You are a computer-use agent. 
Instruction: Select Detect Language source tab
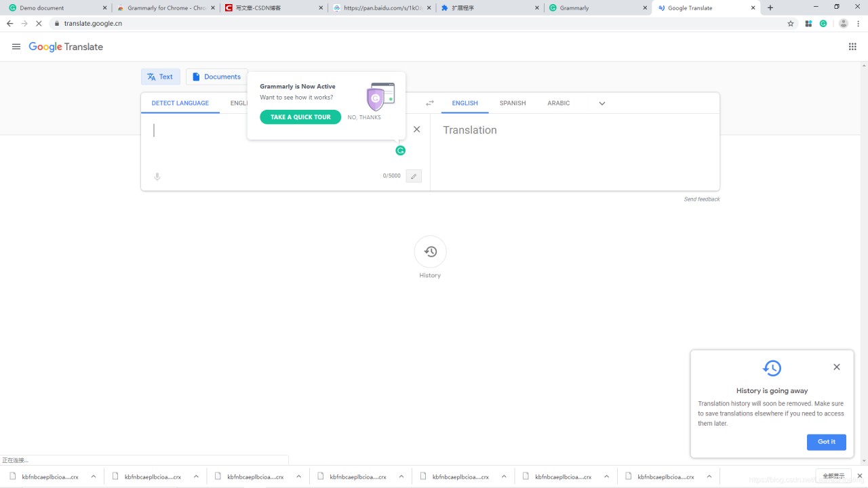click(x=180, y=103)
